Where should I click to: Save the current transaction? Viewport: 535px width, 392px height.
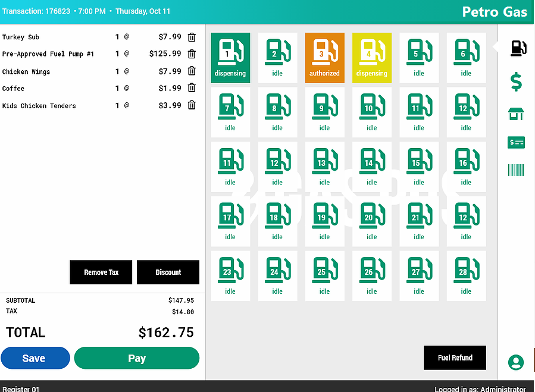pyautogui.click(x=35, y=358)
